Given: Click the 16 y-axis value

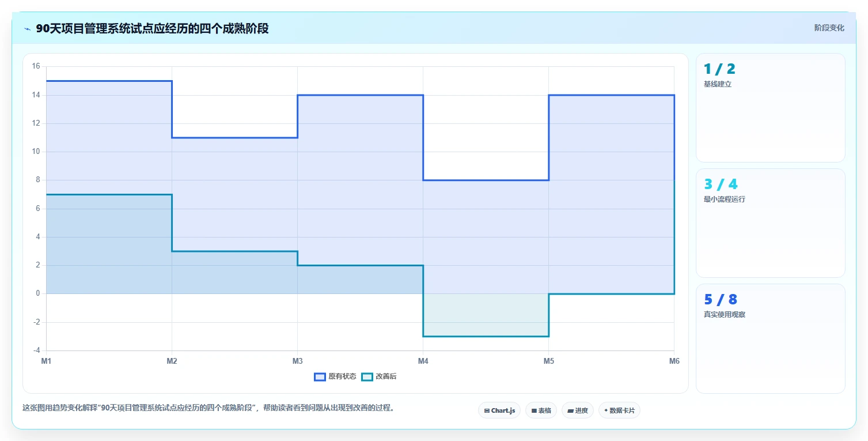Looking at the screenshot, I should tap(36, 66).
